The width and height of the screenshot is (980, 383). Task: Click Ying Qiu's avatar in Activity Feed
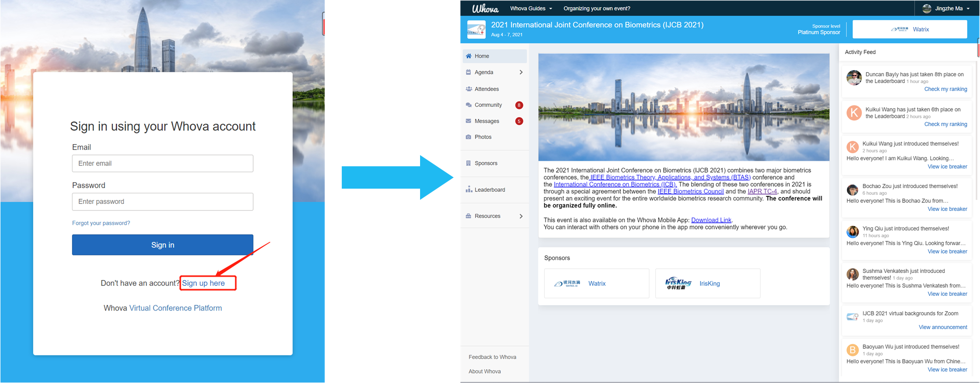coord(852,232)
